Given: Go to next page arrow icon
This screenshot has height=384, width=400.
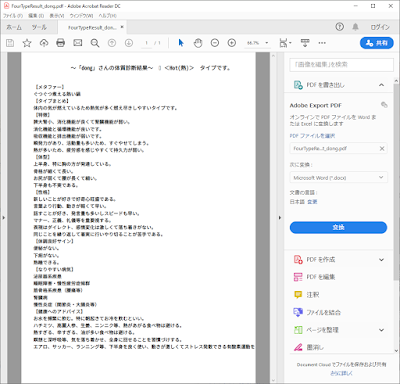Looking at the screenshot, I should click(x=129, y=43).
